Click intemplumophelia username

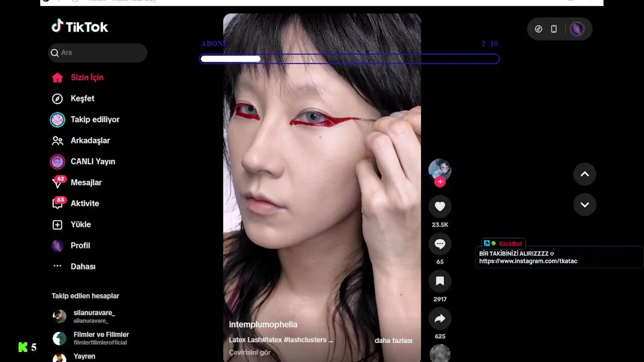pyautogui.click(x=263, y=325)
